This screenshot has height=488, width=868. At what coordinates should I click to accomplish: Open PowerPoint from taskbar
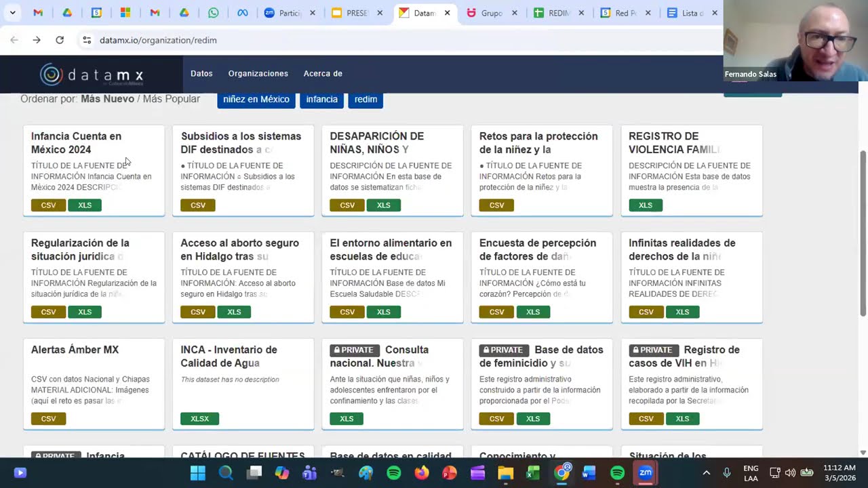[450, 472]
